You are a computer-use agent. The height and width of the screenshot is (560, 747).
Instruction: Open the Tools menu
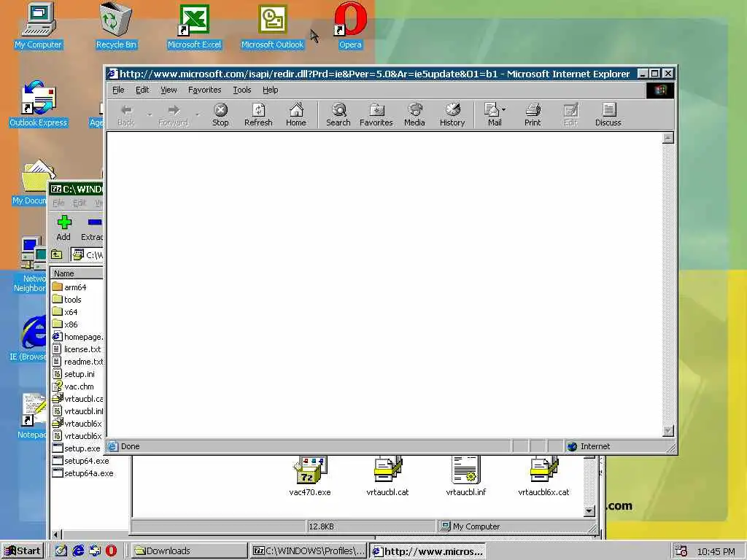click(x=242, y=90)
